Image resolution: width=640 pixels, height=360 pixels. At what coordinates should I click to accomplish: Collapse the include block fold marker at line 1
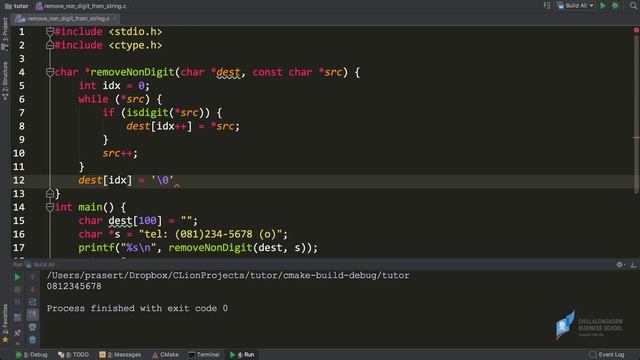(x=50, y=31)
